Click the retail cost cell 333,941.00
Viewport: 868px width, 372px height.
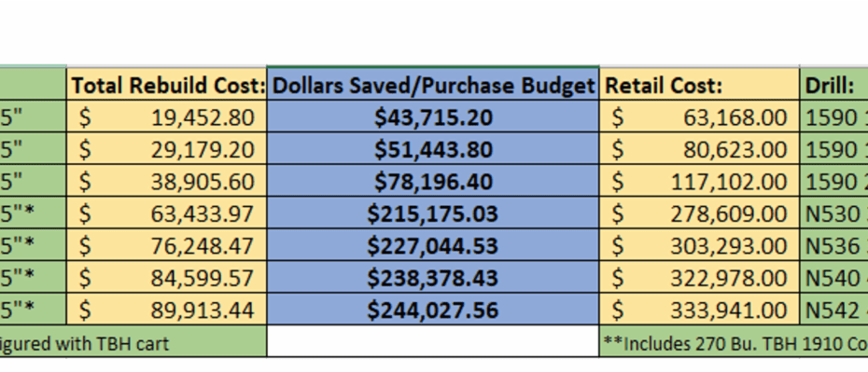click(700, 309)
